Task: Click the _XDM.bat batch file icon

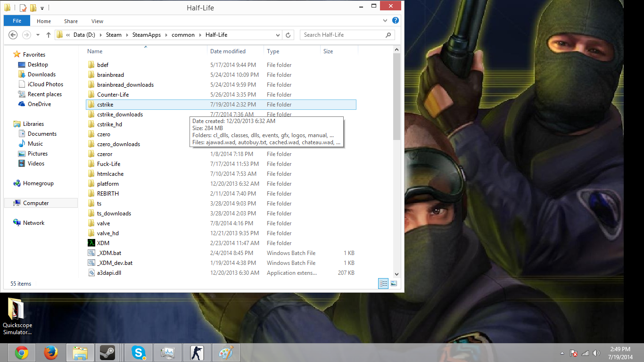Action: 91,253
